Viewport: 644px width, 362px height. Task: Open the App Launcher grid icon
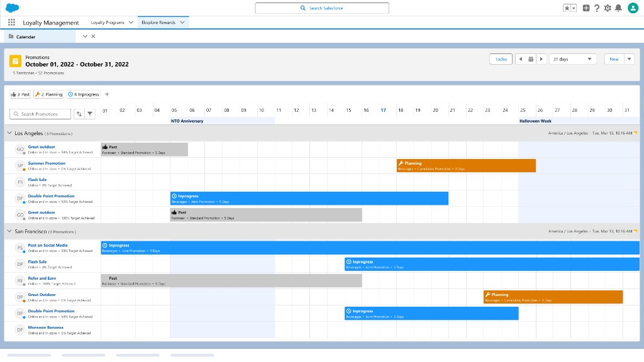[11, 23]
